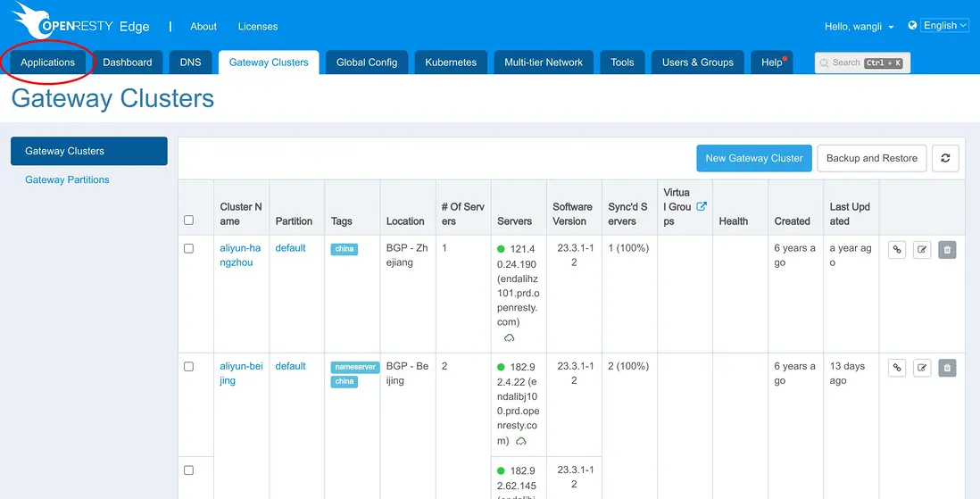The image size is (980, 499).
Task: Click green status dot of 182.92.62.145
Action: pos(501,470)
